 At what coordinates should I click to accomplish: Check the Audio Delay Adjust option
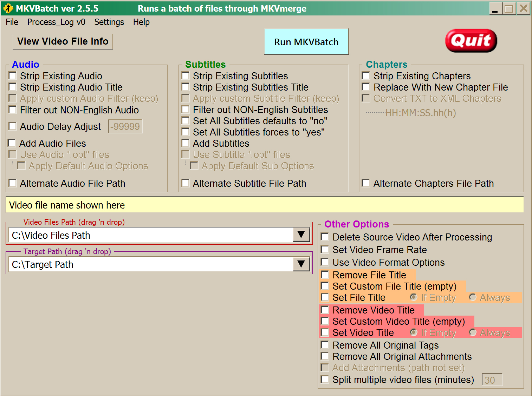pos(13,126)
